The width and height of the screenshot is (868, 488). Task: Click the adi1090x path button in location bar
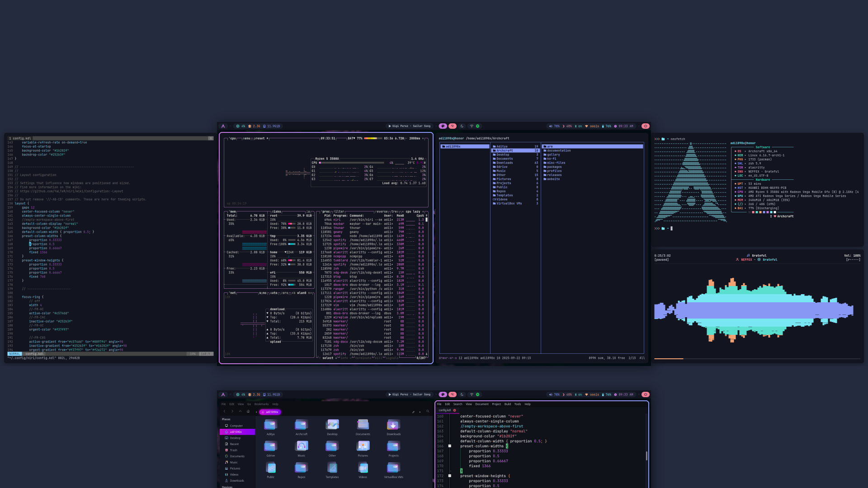tap(270, 412)
